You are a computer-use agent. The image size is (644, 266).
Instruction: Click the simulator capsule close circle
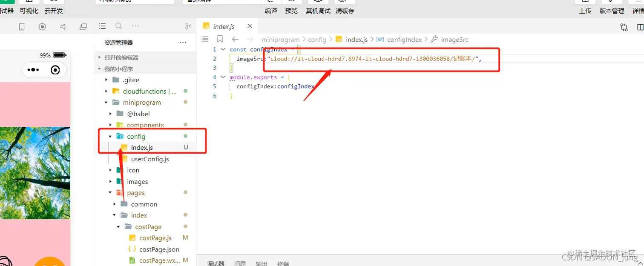55,70
